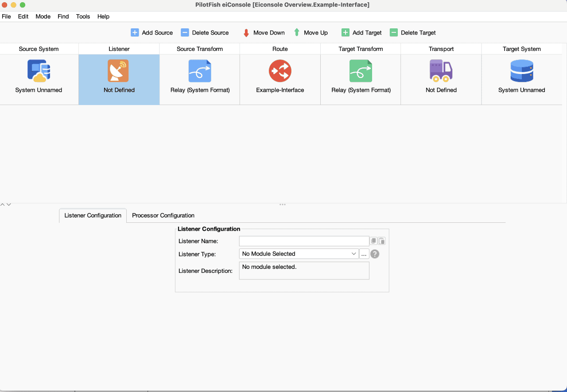Open the Help menu
The image size is (567, 392).
(103, 16)
